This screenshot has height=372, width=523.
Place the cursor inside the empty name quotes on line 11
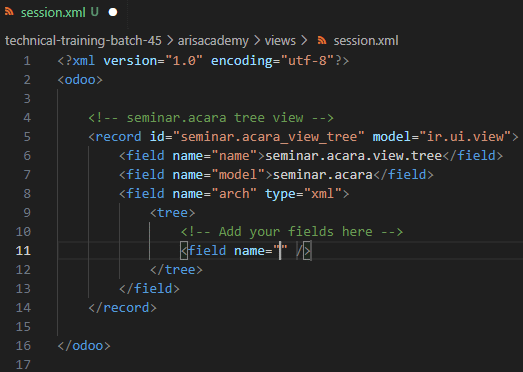280,251
